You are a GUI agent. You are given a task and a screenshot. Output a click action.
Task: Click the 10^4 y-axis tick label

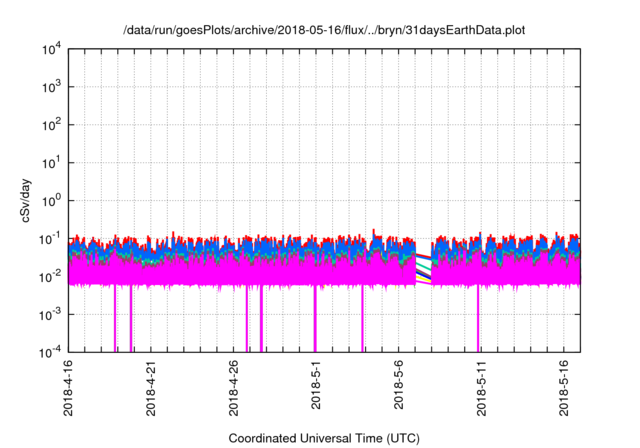(x=51, y=50)
